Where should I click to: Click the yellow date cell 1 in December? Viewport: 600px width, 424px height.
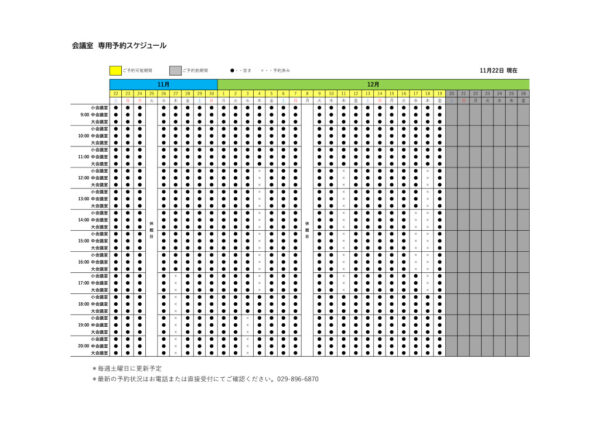coord(223,94)
